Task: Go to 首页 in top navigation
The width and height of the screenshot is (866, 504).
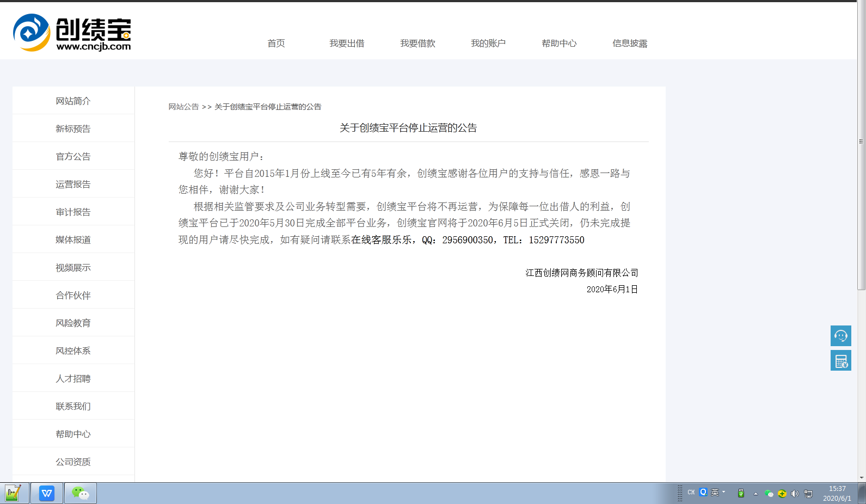Action: click(x=276, y=43)
